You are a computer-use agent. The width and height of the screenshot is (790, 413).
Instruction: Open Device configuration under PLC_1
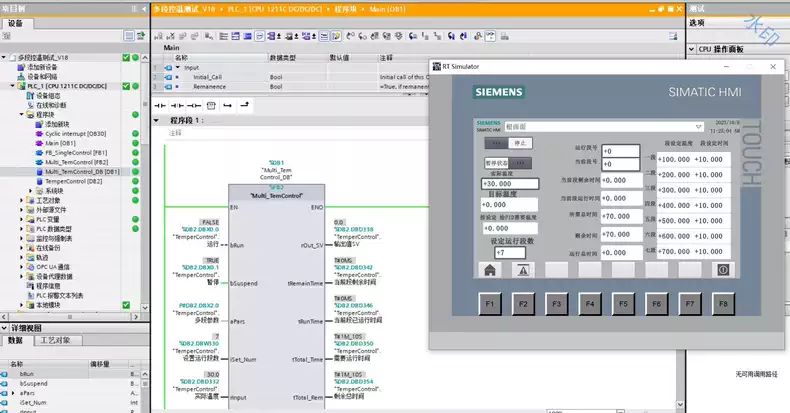tap(48, 96)
